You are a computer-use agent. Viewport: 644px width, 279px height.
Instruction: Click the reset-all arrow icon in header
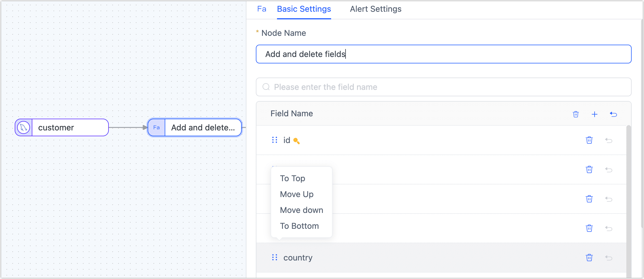coord(613,114)
